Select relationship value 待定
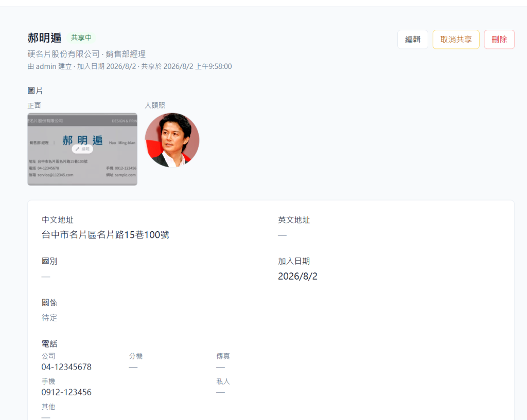 point(49,318)
